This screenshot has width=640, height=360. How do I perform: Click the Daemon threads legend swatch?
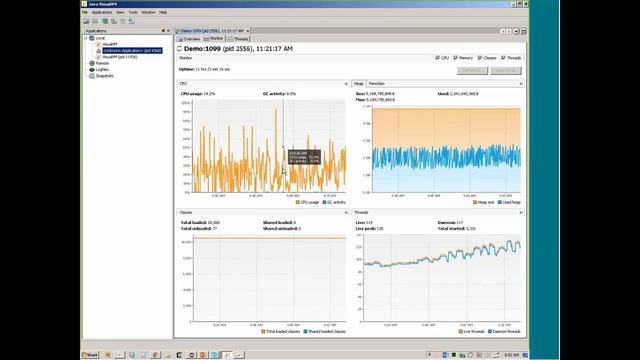(490, 331)
